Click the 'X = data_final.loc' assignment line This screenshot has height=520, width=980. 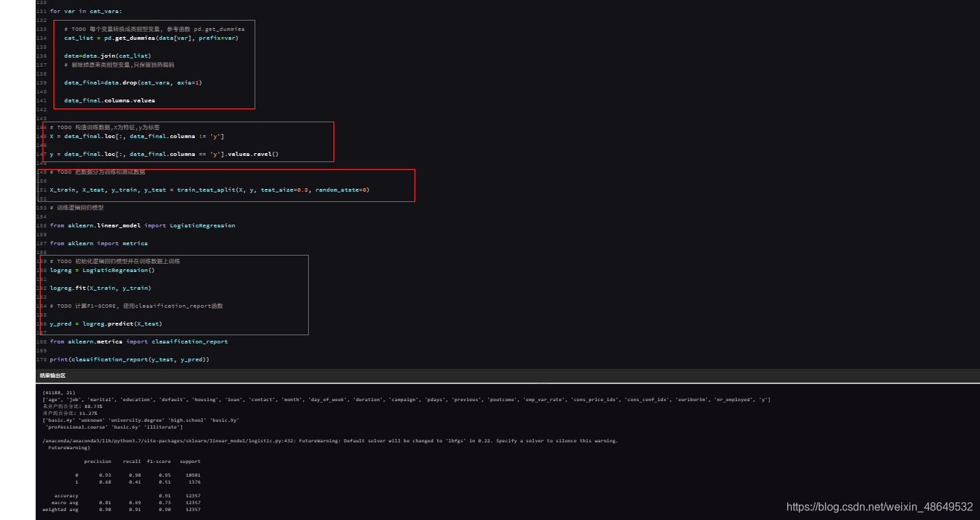pyautogui.click(x=137, y=137)
